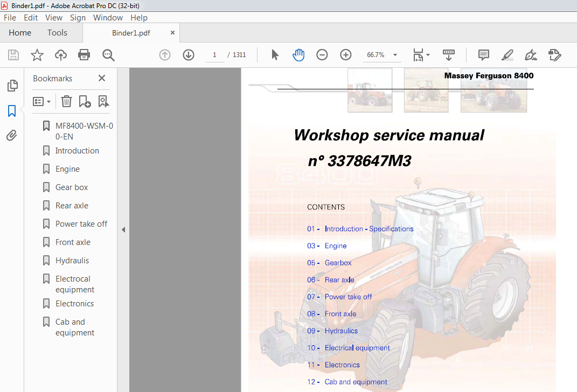This screenshot has width=577, height=392.
Task: Open the Window menu
Action: click(x=108, y=18)
